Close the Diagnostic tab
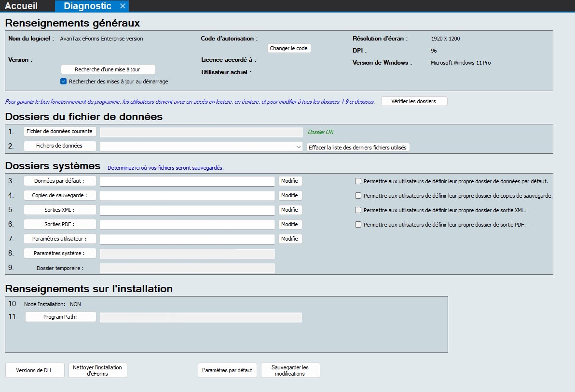Screen dimensions: 575x392 (123, 6)
